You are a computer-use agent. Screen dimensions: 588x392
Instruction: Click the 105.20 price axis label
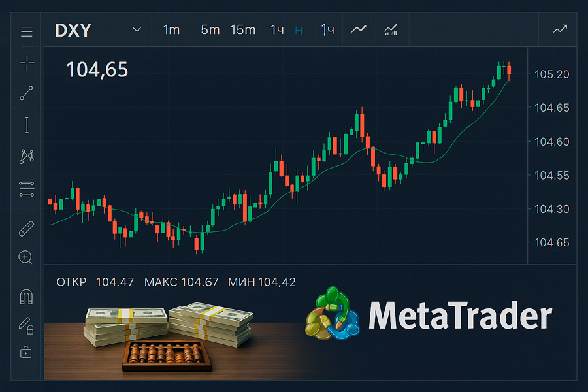(x=552, y=74)
